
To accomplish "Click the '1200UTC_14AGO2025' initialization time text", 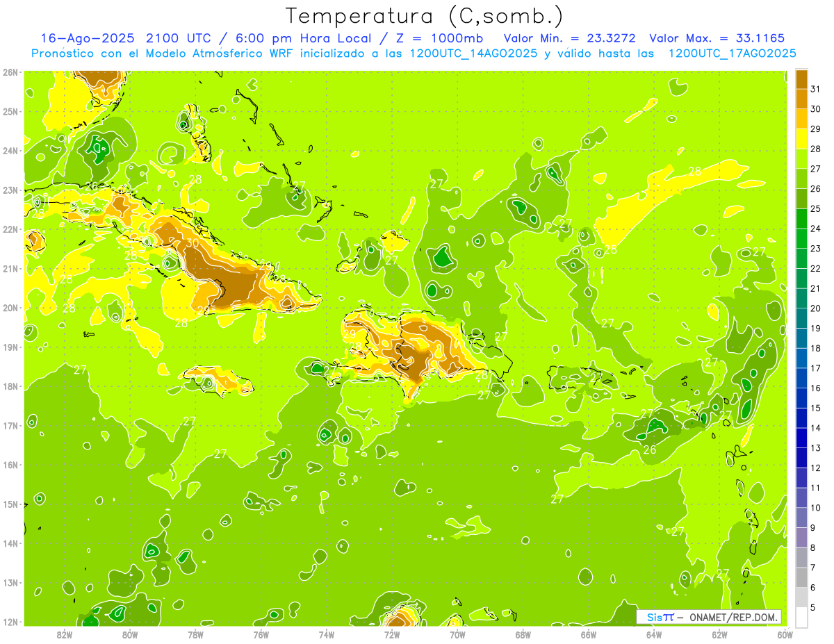I will point(473,53).
